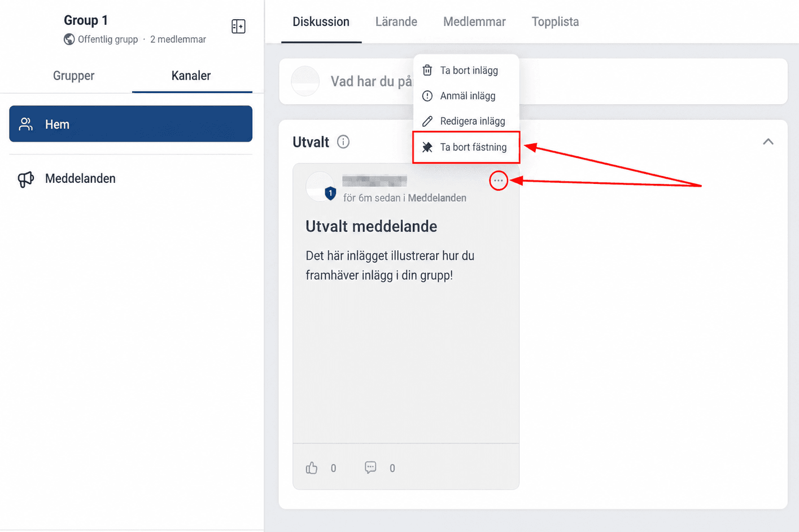Click the people icon in Hem row
The height and width of the screenshot is (532, 799).
[x=26, y=124]
